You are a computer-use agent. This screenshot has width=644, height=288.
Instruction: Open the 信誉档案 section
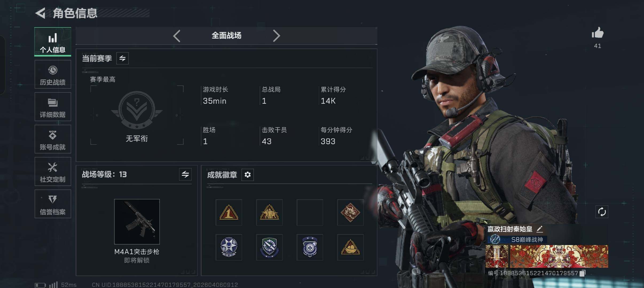[53, 204]
